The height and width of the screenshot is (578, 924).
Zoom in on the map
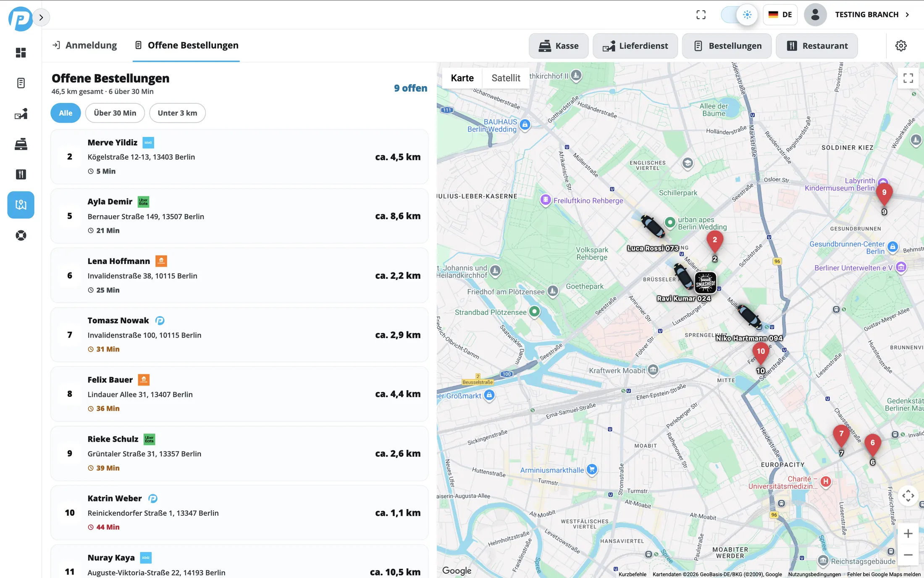click(908, 533)
